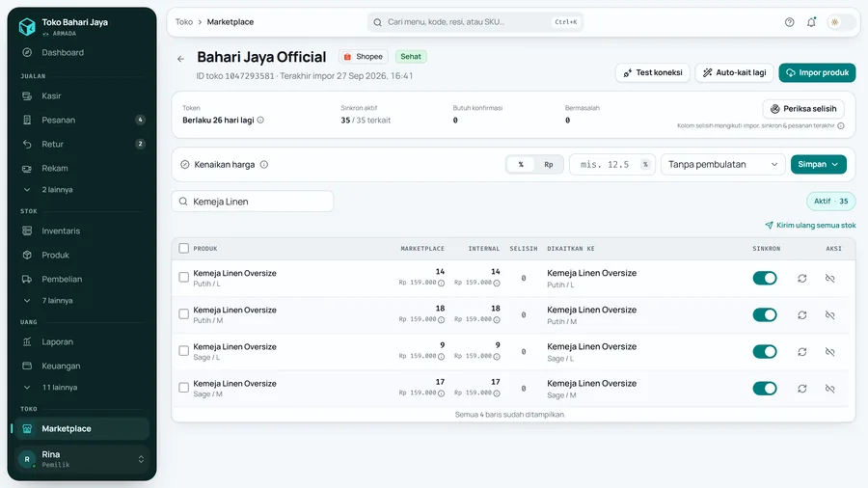868x488 pixels.
Task: Tick the select-all checkbox in the table header
Action: [x=184, y=249]
